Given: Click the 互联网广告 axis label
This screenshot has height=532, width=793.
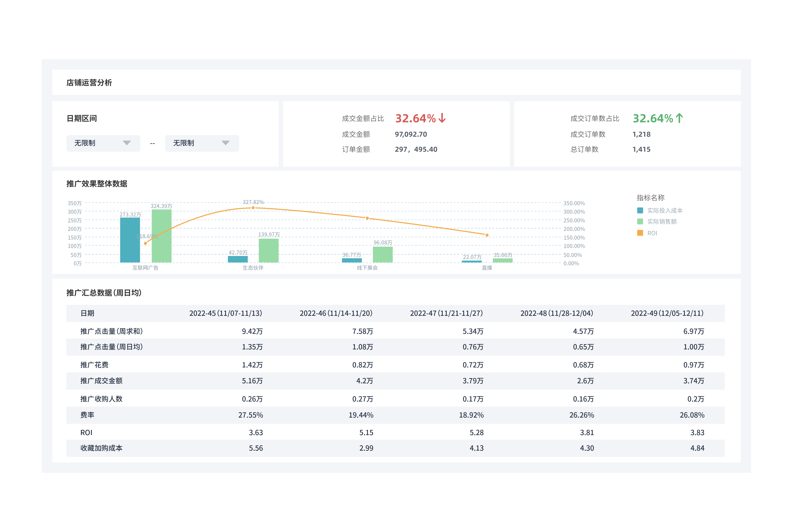Looking at the screenshot, I should pyautogui.click(x=145, y=268).
